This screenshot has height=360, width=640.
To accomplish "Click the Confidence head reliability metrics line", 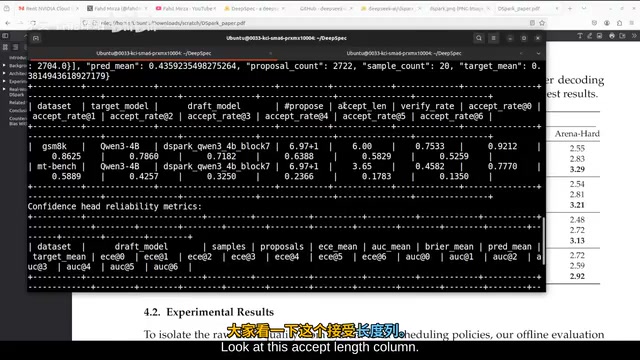I will click(115, 207).
